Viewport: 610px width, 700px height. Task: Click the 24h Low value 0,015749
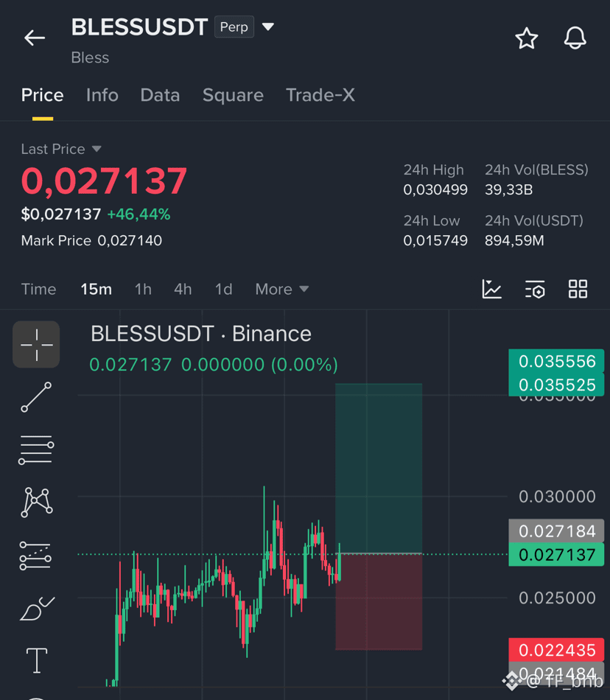[x=435, y=241]
